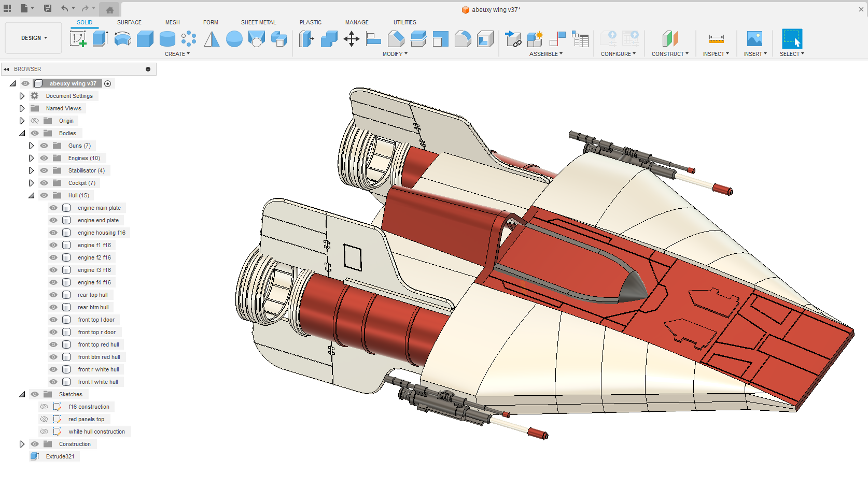Viewport: 868px width, 489px height.
Task: Collapse the Bodies folder
Action: click(22, 133)
